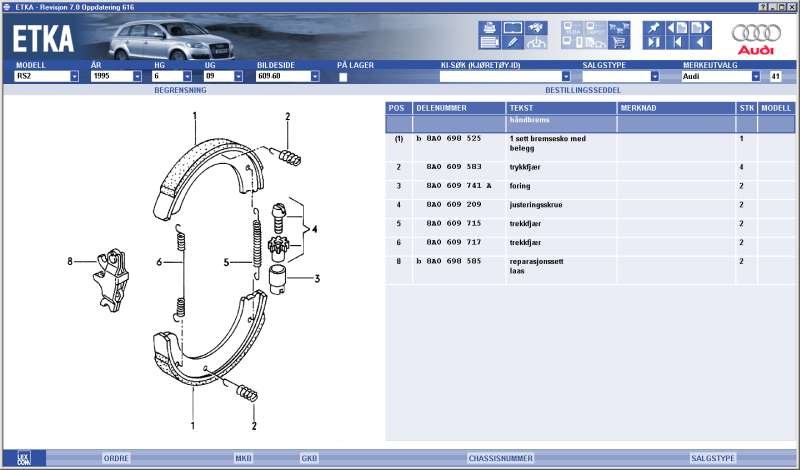Image resolution: width=800 pixels, height=470 pixels.
Task: Switch to the Bestillingsseddel tab
Action: pos(589,89)
